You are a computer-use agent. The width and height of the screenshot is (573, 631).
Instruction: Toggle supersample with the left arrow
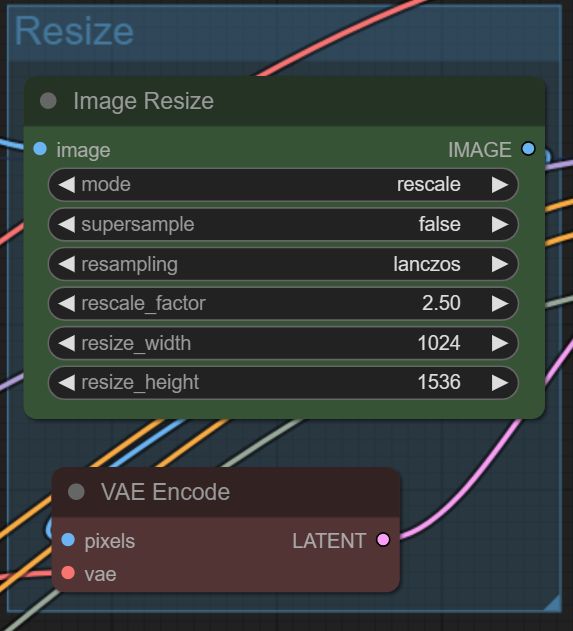point(66,225)
